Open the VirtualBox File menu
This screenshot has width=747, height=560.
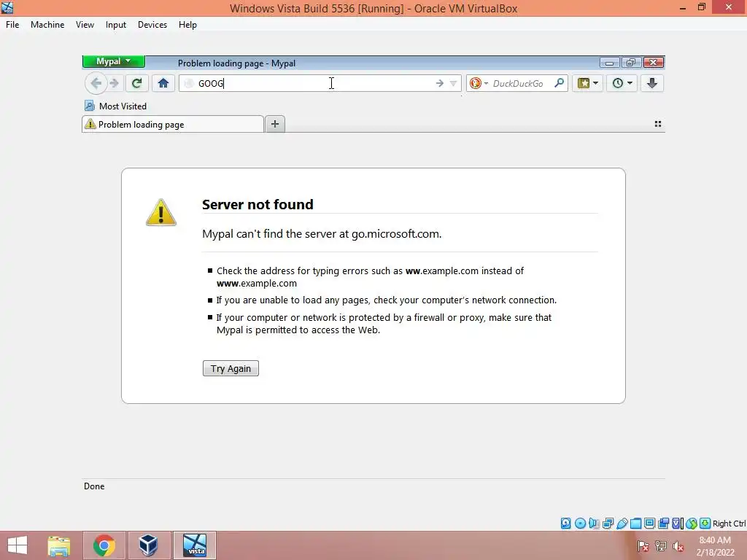coord(12,25)
